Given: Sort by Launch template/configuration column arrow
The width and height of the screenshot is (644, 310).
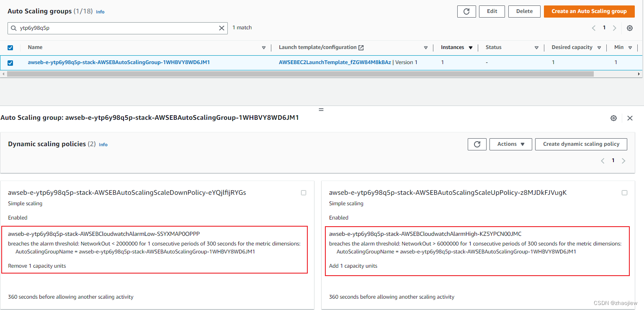Looking at the screenshot, I should click(x=426, y=48).
